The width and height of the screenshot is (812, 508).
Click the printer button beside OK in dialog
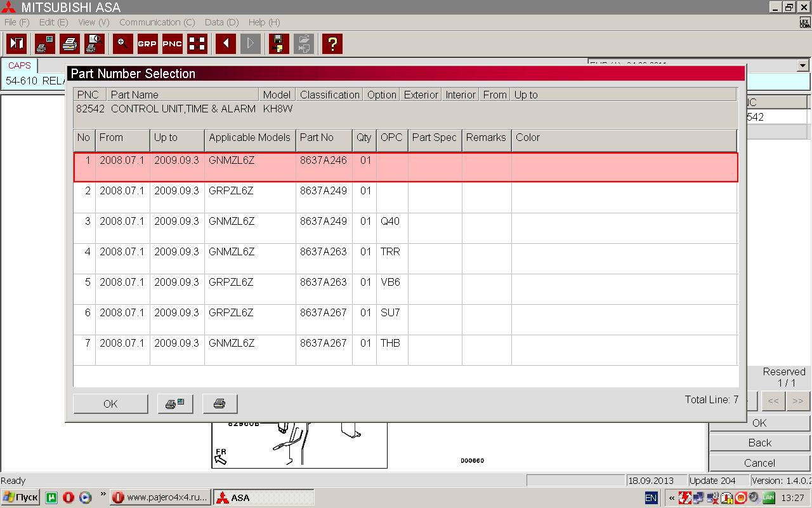[219, 404]
